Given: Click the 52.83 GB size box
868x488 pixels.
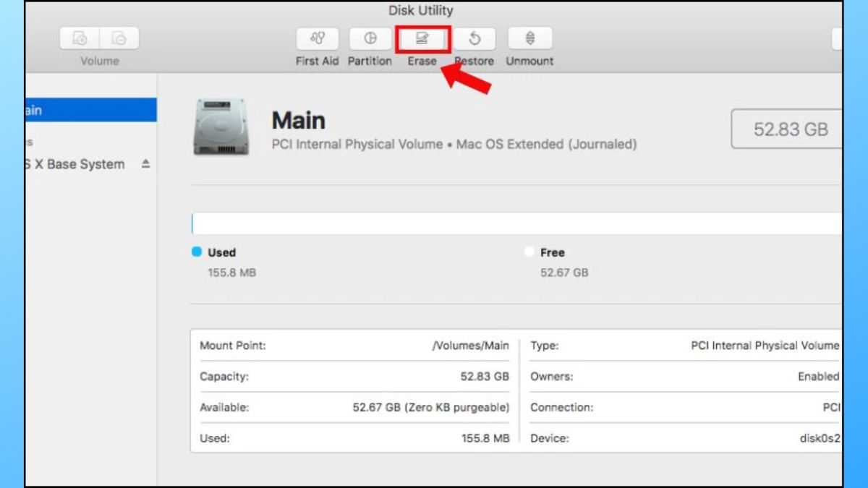Looking at the screenshot, I should [x=787, y=129].
